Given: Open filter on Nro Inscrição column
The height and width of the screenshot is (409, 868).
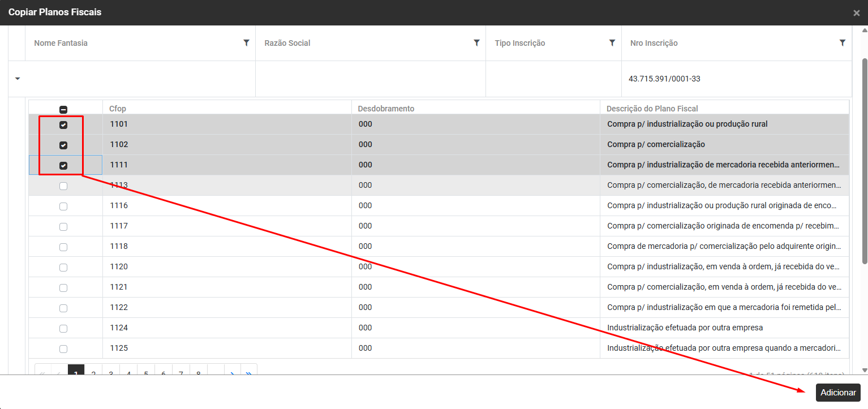Looking at the screenshot, I should [842, 43].
